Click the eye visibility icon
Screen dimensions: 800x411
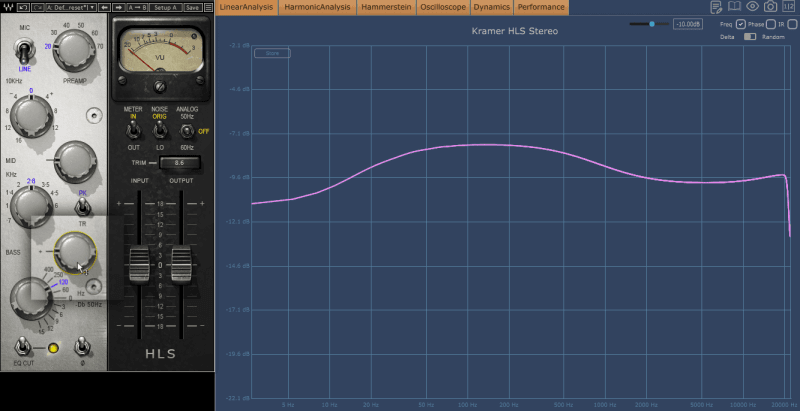tap(752, 7)
